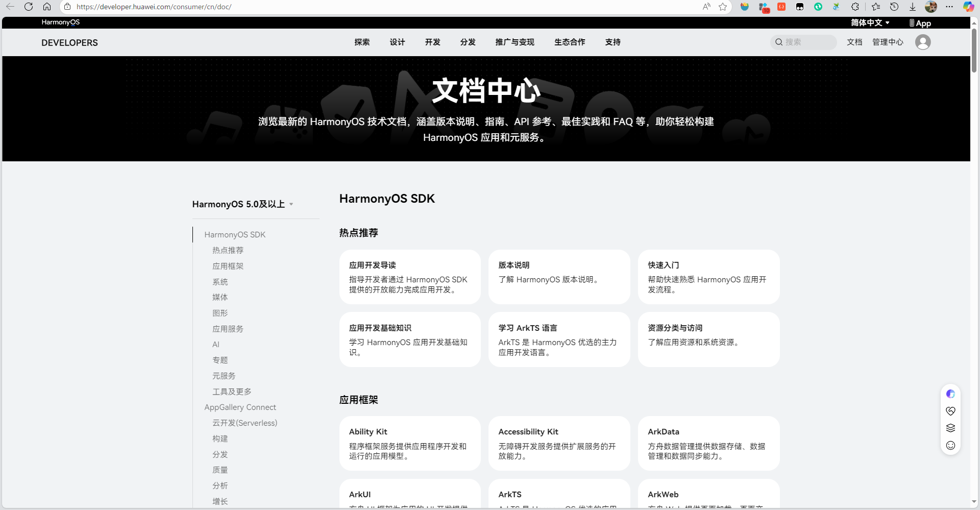Open the 版本说明 card
This screenshot has width=980, height=510.
coord(559,277)
